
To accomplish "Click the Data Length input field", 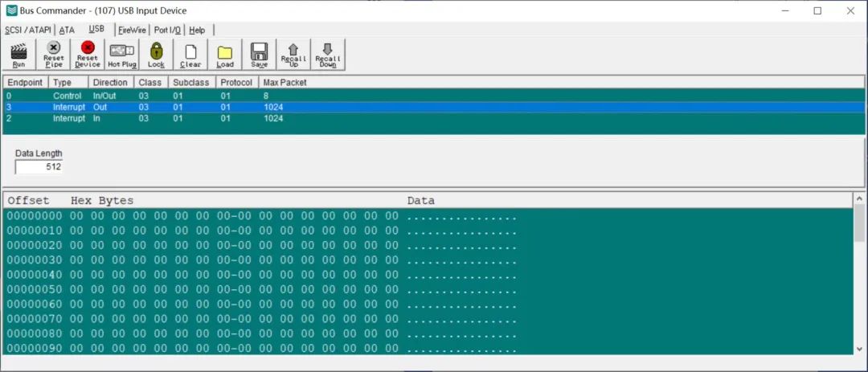I will (39, 166).
